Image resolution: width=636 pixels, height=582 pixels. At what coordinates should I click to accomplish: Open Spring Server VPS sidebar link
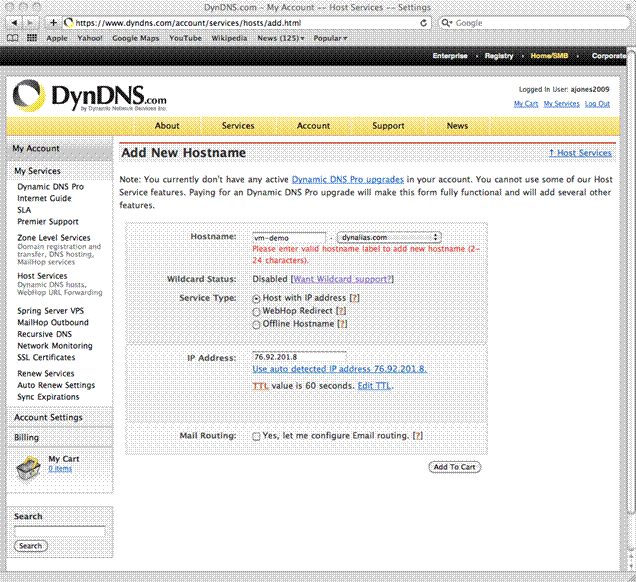[51, 311]
